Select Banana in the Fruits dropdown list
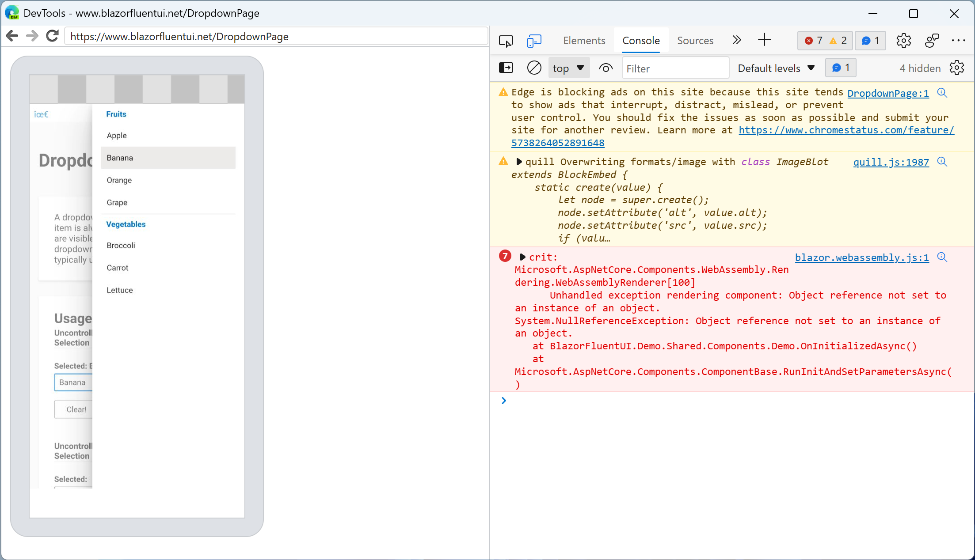The image size is (975, 560). point(168,158)
